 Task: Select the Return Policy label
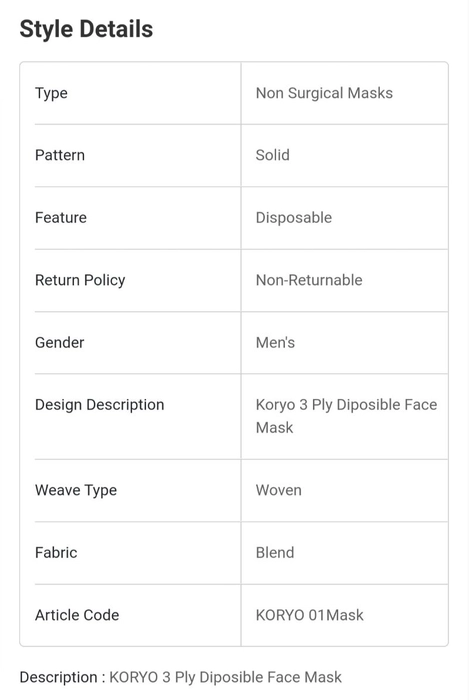point(80,280)
